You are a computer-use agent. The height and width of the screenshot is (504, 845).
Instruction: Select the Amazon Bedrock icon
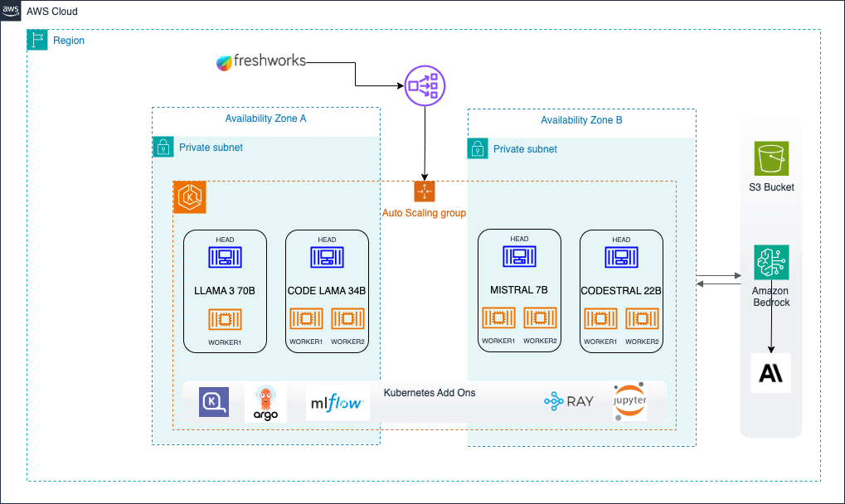coord(771,262)
